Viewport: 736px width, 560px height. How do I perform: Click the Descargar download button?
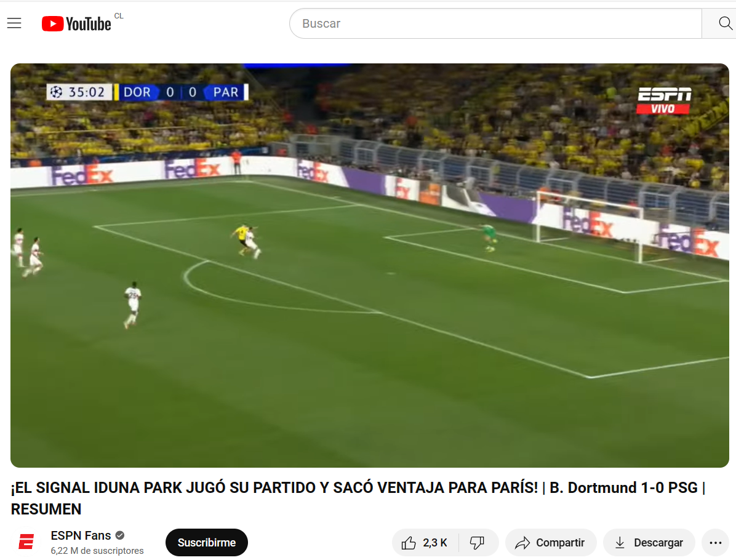tap(649, 543)
